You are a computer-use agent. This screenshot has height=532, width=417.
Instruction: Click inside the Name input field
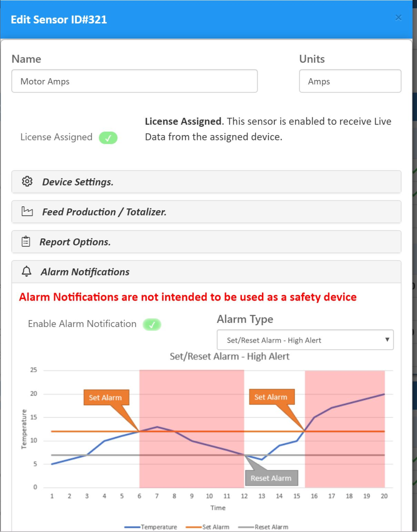click(x=135, y=81)
